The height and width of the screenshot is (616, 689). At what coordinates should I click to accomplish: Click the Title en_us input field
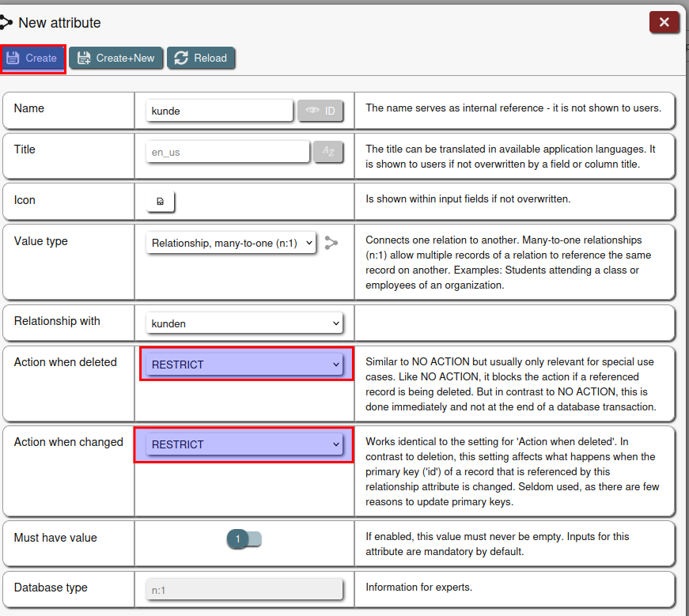click(227, 152)
